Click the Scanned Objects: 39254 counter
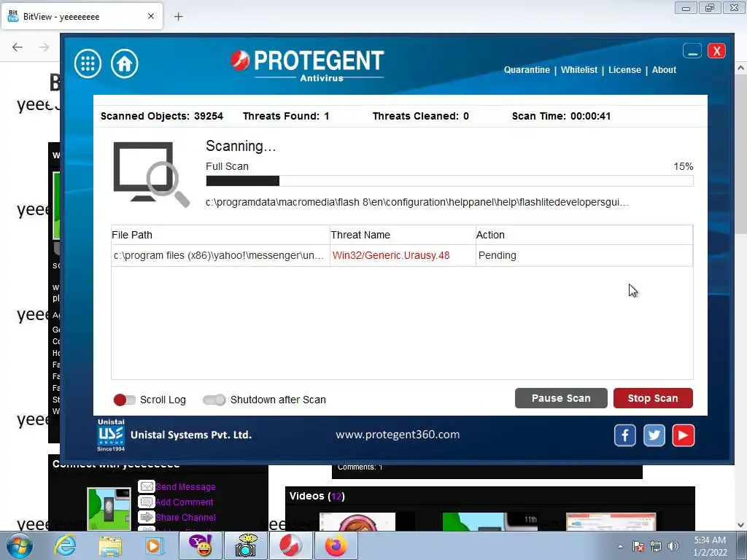 click(162, 116)
